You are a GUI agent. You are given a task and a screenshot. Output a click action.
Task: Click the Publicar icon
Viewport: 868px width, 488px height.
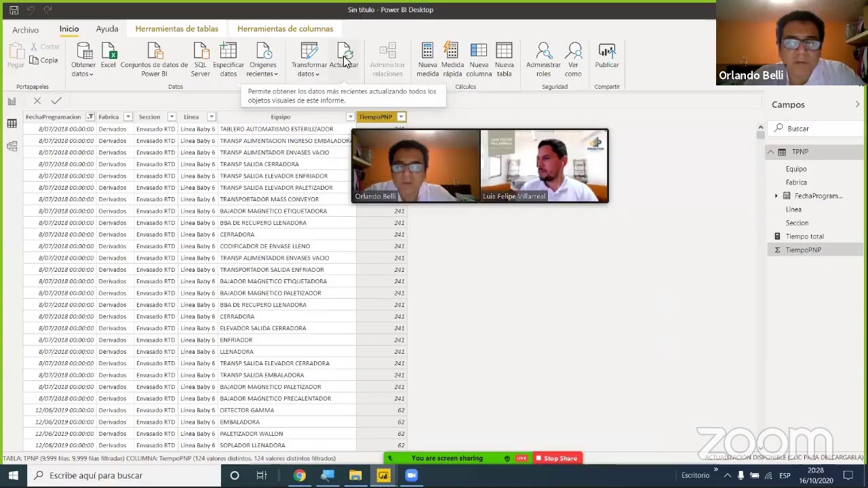pyautogui.click(x=607, y=51)
